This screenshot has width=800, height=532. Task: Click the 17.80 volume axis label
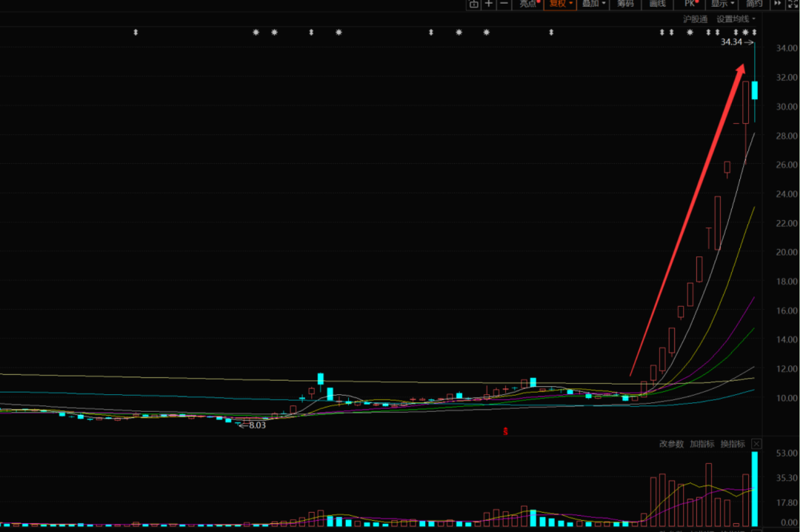[787, 503]
